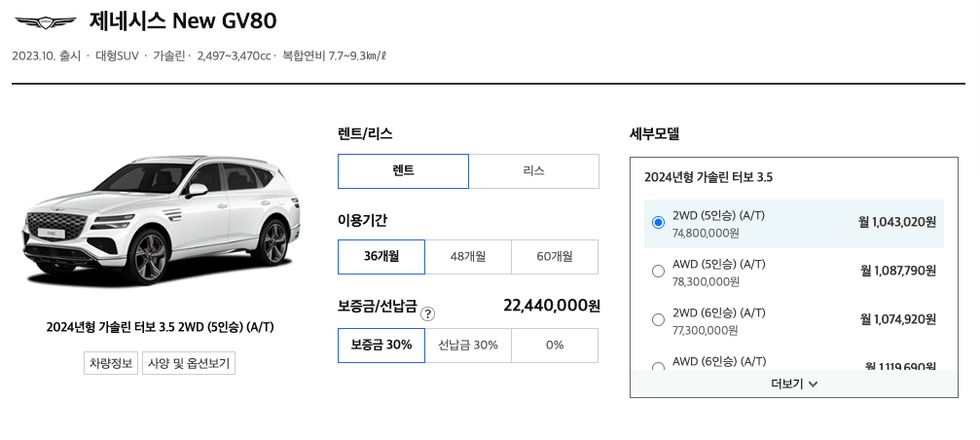Select the AWD (5인승) radio option
Image resolution: width=980 pixels, height=440 pixels.
click(x=658, y=272)
